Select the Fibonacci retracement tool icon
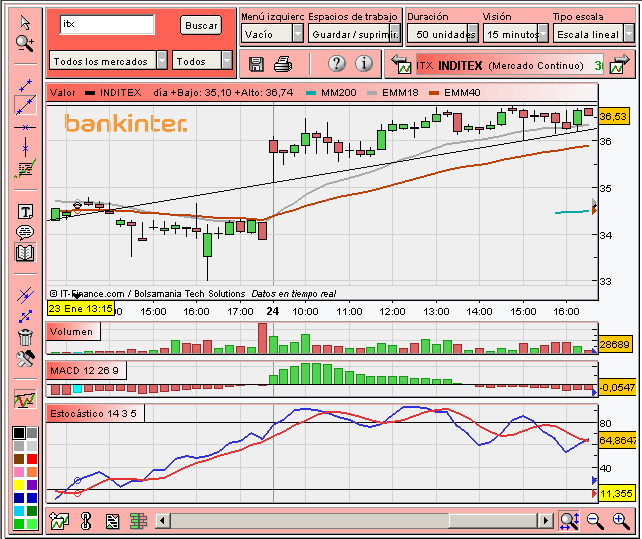Screen dimensions: 642x539 (25, 168)
